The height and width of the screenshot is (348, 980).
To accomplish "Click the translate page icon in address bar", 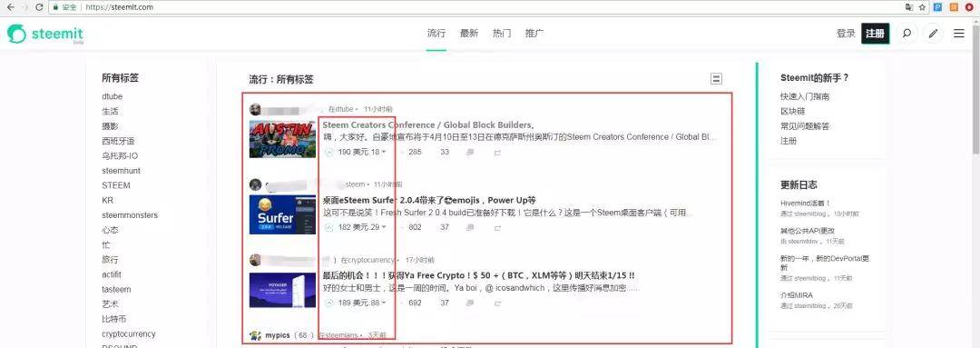I will (909, 7).
